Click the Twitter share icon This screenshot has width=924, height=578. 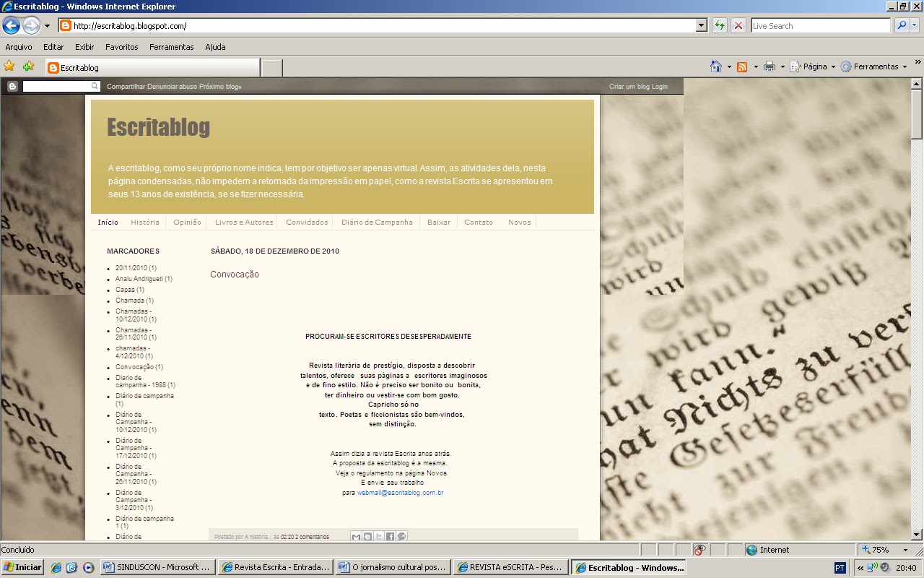click(x=379, y=536)
